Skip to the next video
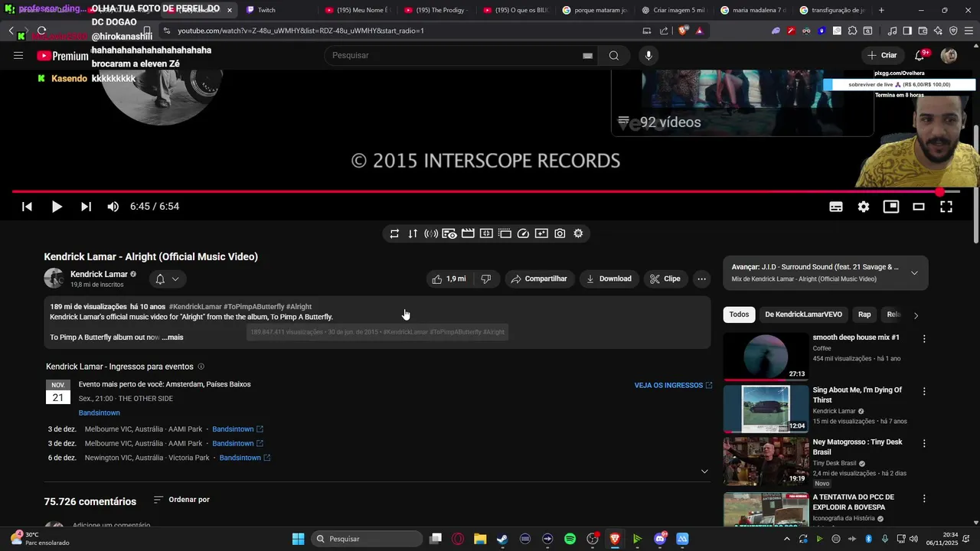This screenshot has width=980, height=551. (86, 207)
